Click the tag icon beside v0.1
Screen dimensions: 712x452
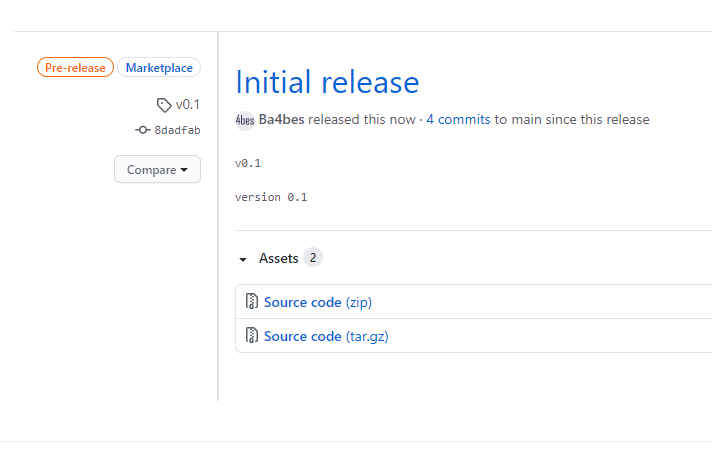tap(163, 105)
